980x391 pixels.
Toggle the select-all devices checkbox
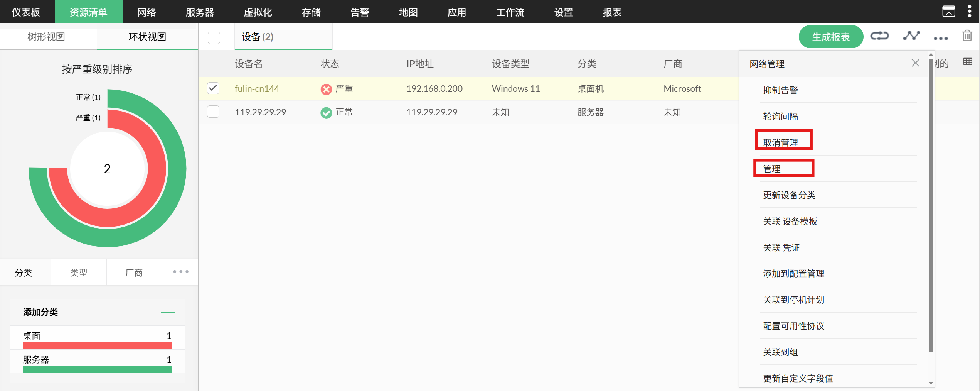click(214, 37)
